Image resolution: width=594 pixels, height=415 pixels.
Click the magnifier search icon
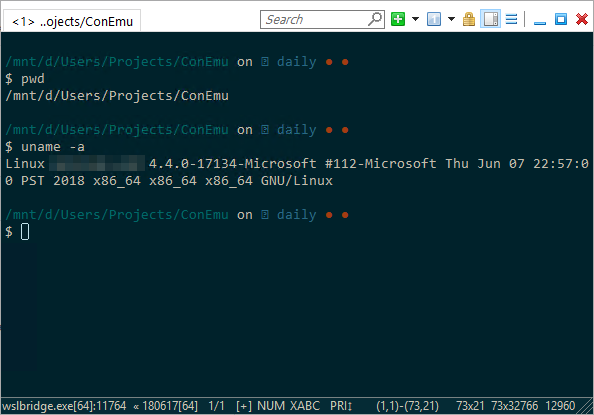pyautogui.click(x=375, y=19)
